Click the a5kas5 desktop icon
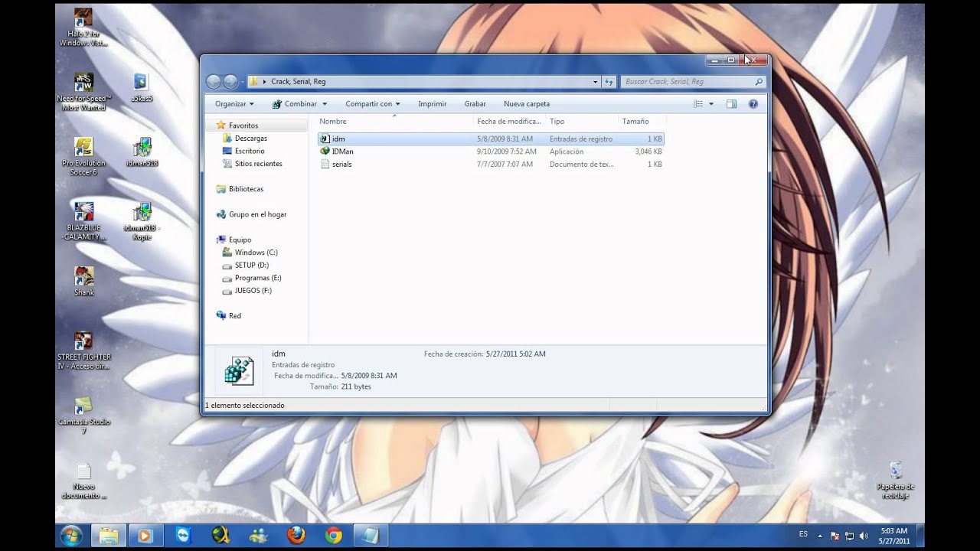This screenshot has width=980, height=551. click(x=141, y=87)
